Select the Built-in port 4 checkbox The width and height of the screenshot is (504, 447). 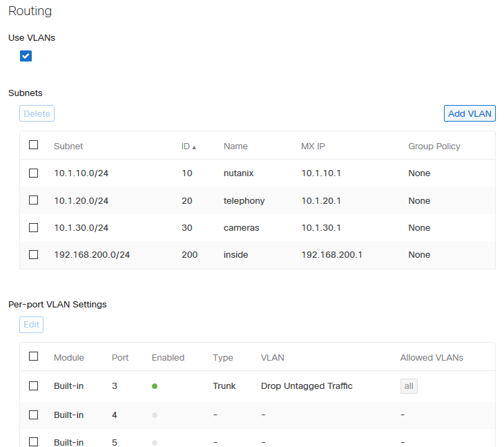[33, 415]
